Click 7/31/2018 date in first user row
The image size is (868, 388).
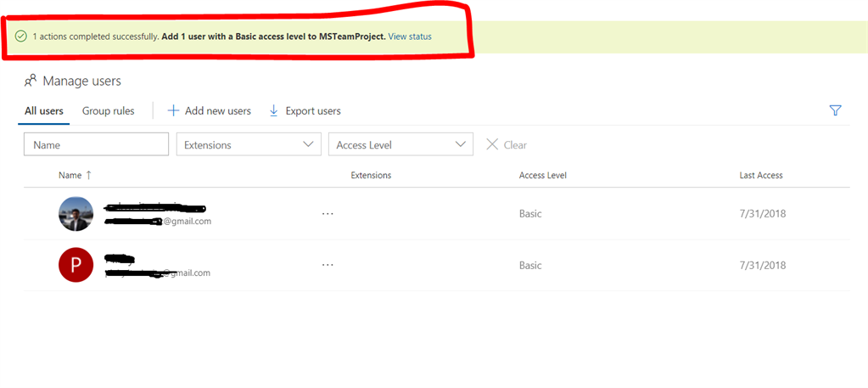[763, 213]
